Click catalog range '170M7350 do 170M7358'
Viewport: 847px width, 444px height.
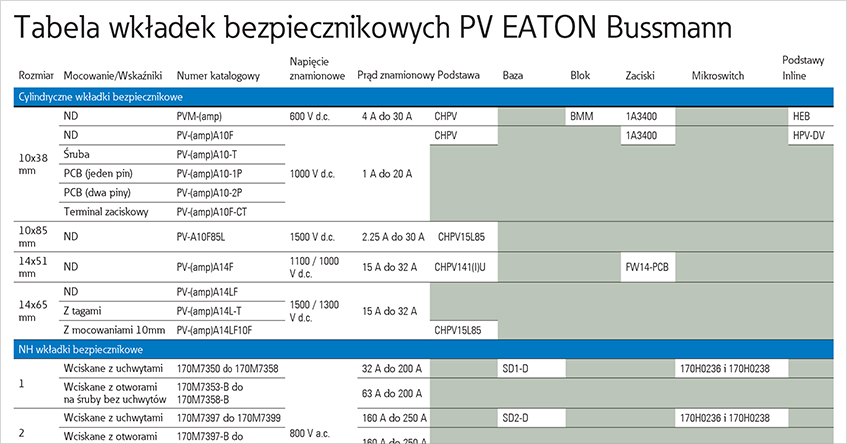(227, 369)
